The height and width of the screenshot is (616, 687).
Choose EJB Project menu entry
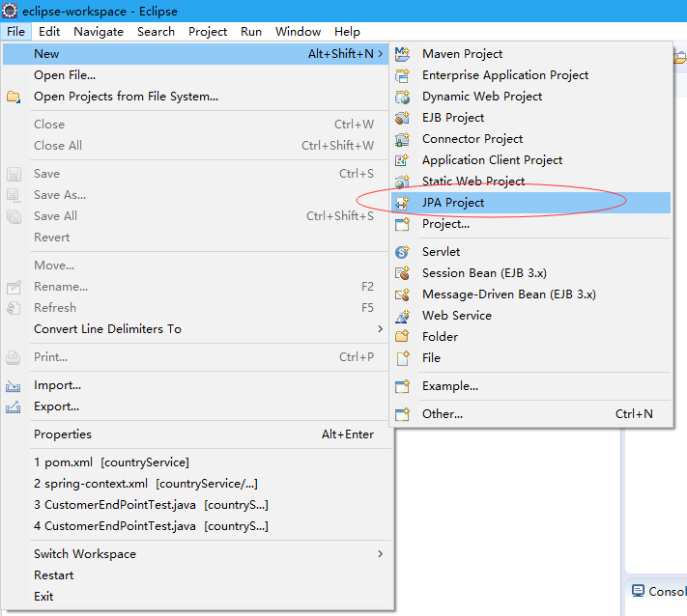(530, 118)
